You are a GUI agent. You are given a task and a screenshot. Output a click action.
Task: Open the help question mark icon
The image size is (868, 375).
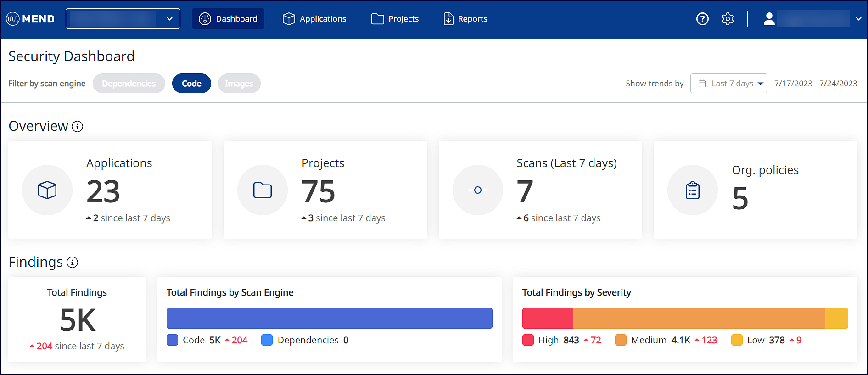702,19
